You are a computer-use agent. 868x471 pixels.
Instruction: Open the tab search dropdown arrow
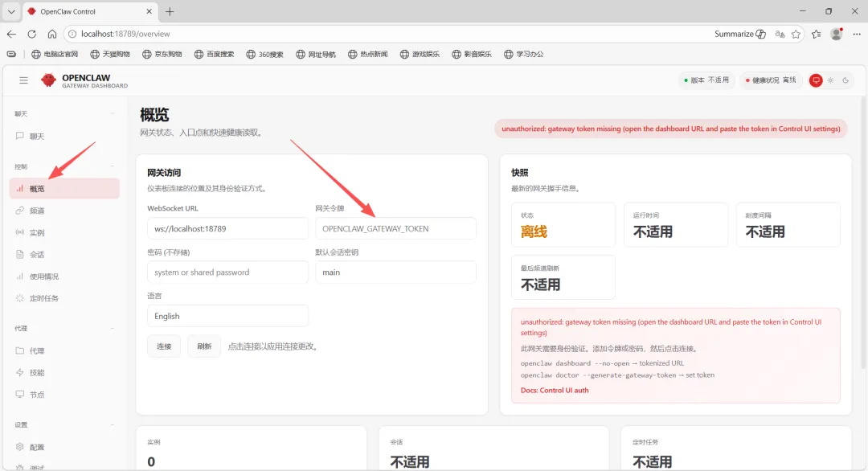click(11, 11)
